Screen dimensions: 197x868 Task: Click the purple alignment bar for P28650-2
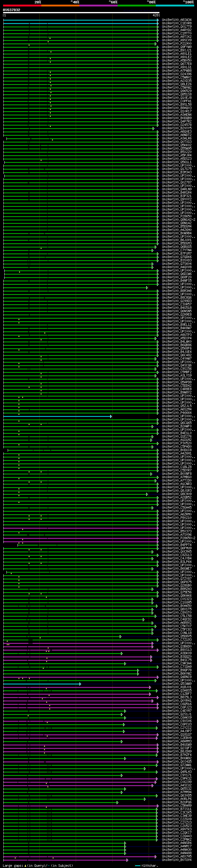(x=81, y=538)
